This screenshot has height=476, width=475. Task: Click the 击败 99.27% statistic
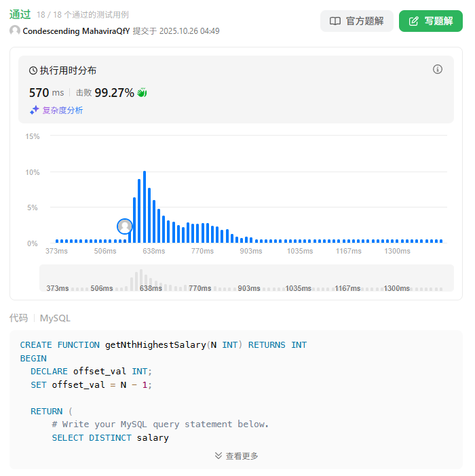tap(105, 93)
